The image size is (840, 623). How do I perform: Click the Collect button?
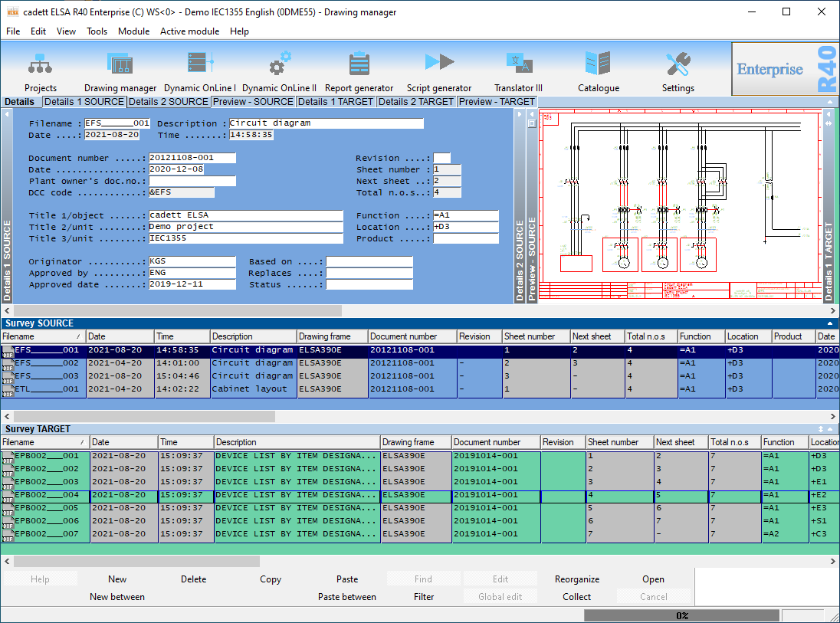point(577,597)
